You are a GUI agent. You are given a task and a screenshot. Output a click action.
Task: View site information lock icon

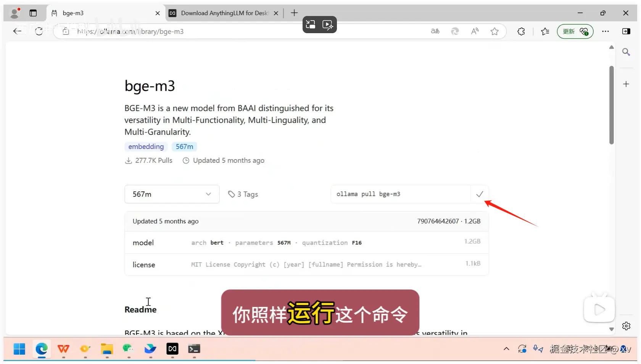tap(66, 31)
